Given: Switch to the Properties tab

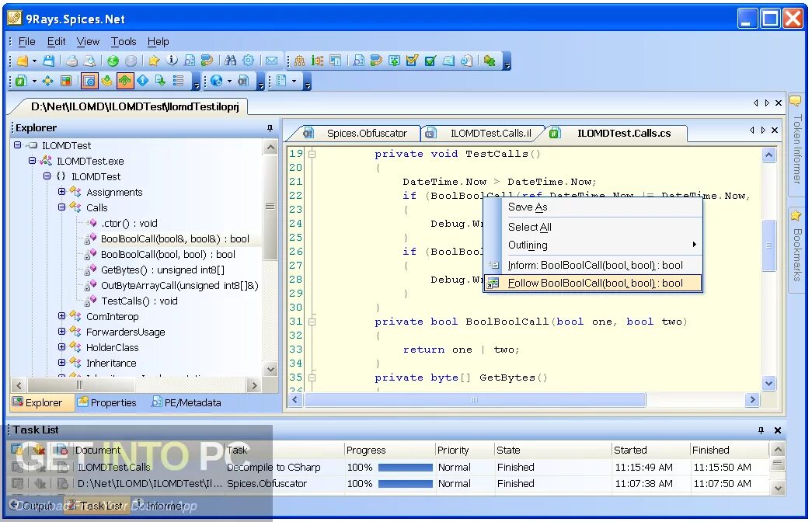Looking at the screenshot, I should coord(106,402).
